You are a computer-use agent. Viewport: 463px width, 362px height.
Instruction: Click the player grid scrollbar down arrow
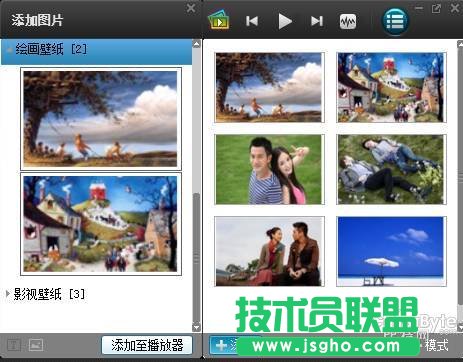point(460,327)
